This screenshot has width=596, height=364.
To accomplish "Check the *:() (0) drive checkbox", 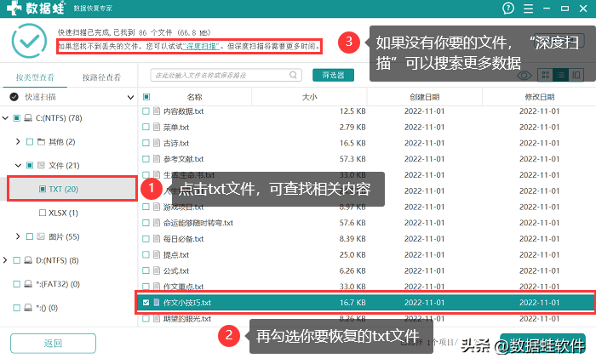I will pyautogui.click(x=17, y=308).
